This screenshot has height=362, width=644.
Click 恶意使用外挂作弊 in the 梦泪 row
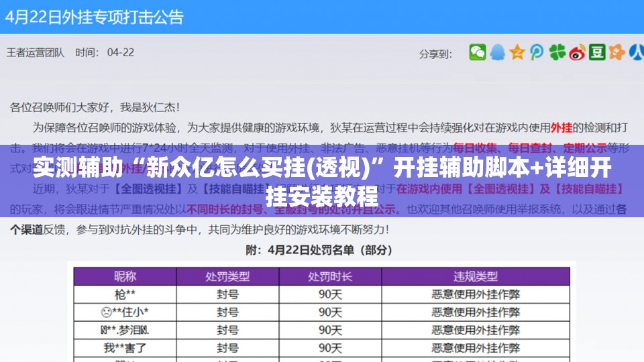[476, 330]
